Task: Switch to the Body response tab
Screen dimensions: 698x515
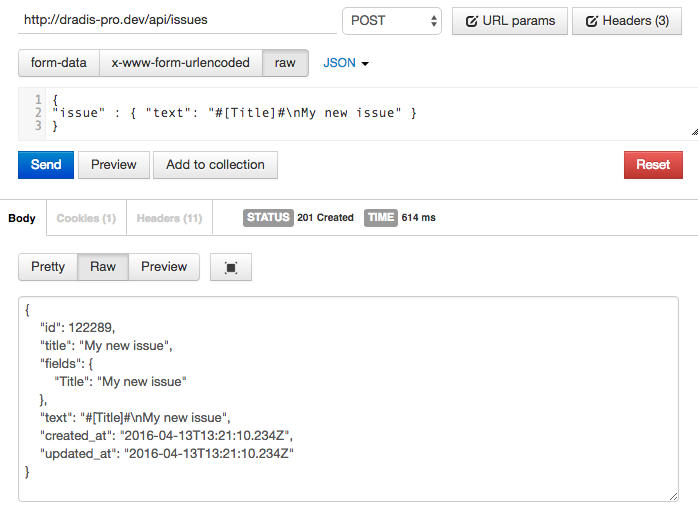Action: coord(22,218)
